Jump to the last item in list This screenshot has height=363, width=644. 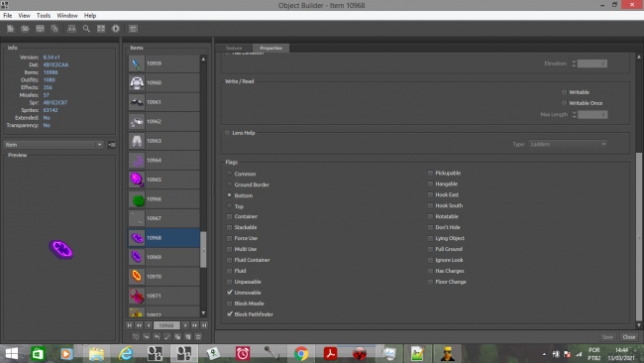[204, 325]
